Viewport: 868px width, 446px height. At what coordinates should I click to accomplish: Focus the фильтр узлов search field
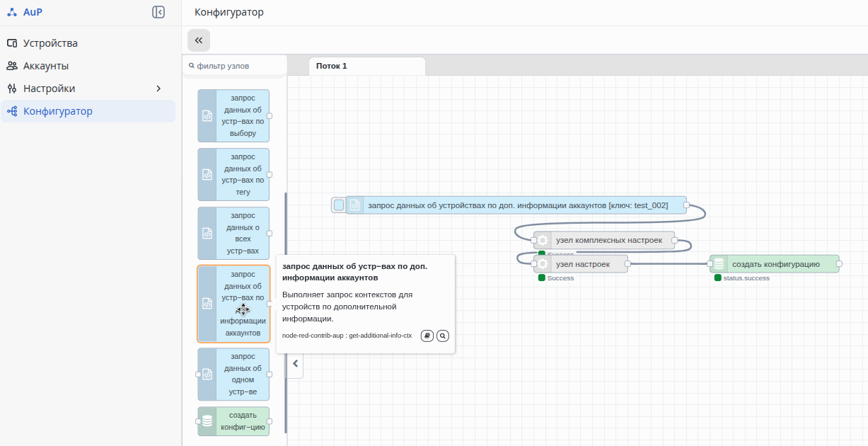[235, 66]
